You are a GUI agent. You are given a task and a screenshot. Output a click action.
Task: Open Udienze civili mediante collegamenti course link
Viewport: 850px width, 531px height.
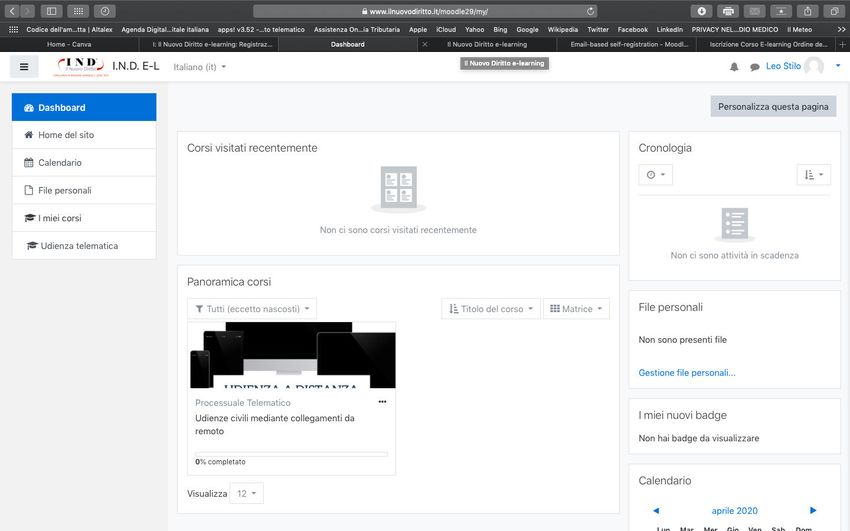pyautogui.click(x=275, y=424)
